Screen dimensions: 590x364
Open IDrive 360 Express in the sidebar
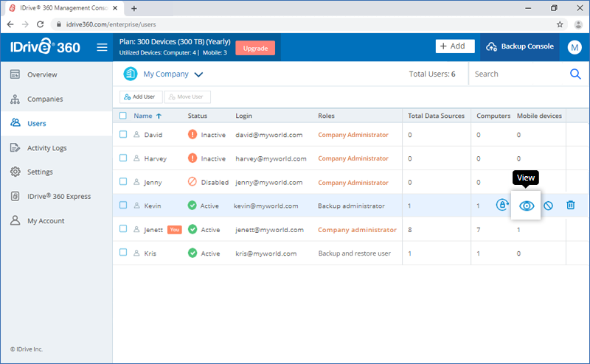click(57, 196)
